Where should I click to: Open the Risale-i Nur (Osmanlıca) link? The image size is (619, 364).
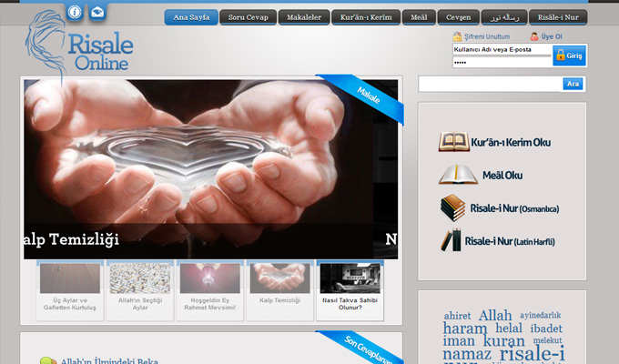point(514,208)
